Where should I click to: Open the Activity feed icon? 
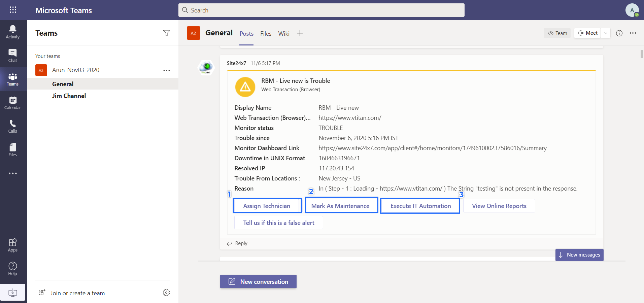coord(13,32)
